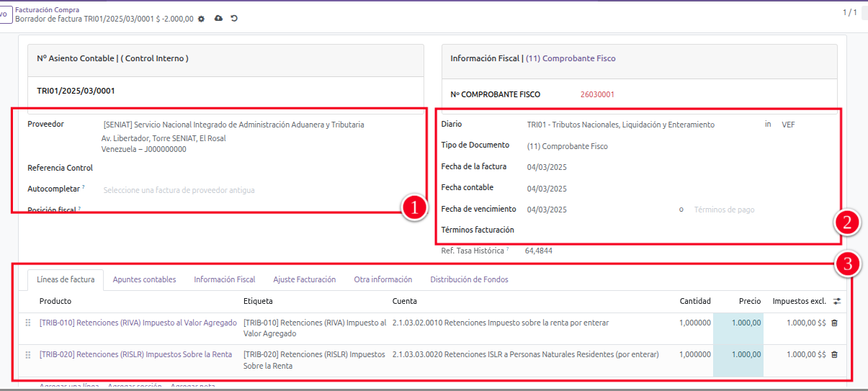Open the column settings icon in table header
The height and width of the screenshot is (391, 868).
point(836,301)
